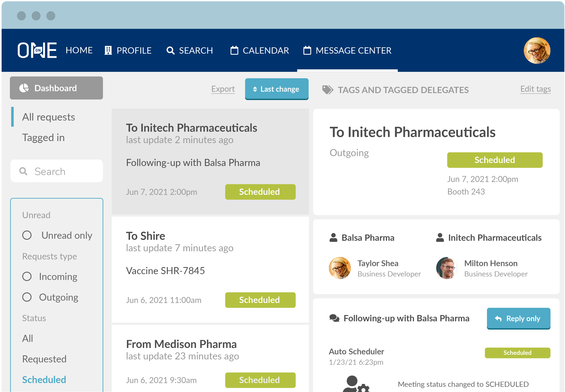Click the magnifier icon beside Search in navbar
Viewport: 565px width, 392px height.
pyautogui.click(x=170, y=51)
